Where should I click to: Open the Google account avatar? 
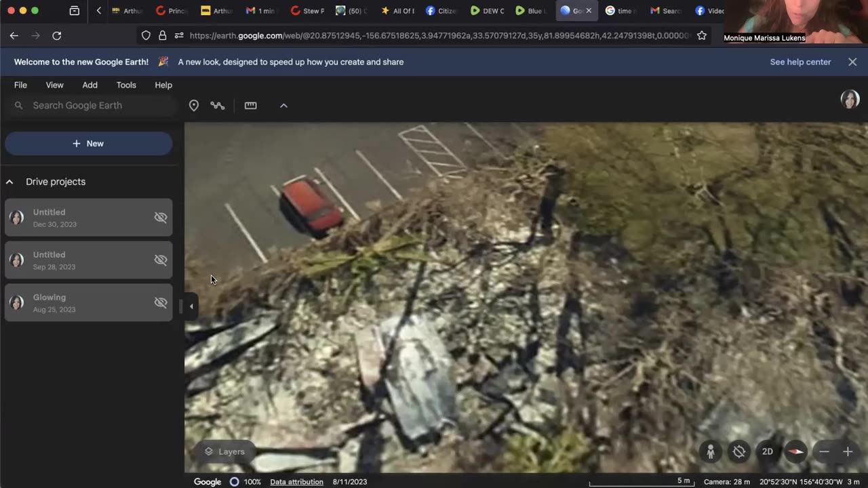point(850,100)
